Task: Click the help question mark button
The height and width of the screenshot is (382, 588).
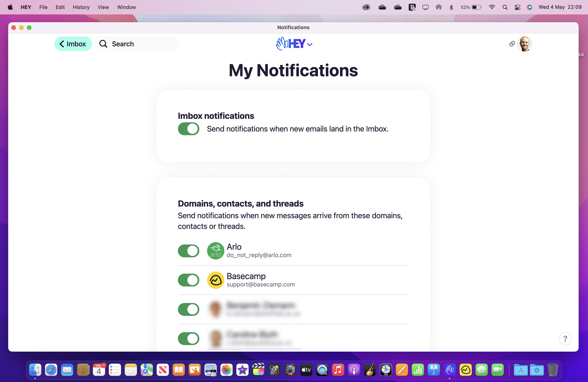Action: click(565, 338)
